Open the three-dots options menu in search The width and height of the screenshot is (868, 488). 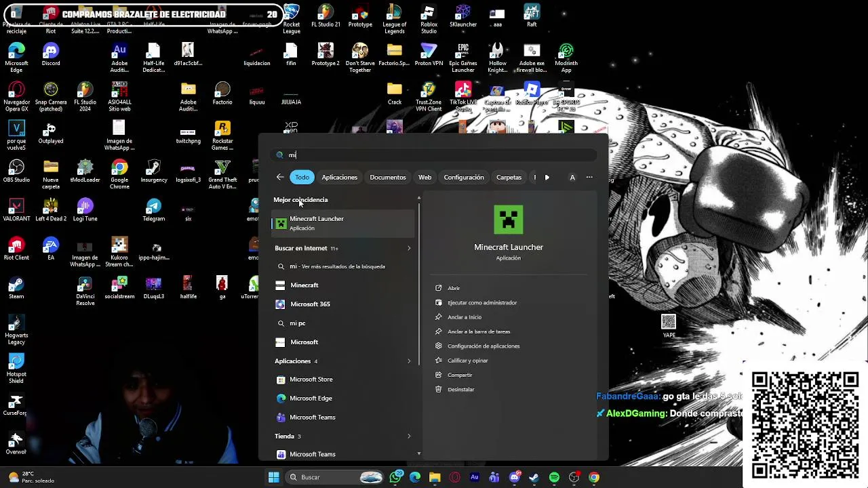589,178
